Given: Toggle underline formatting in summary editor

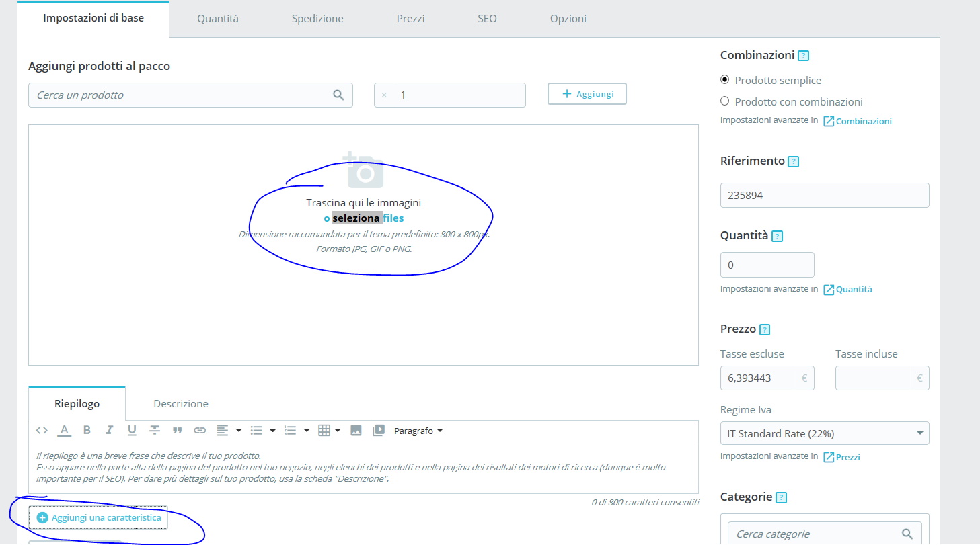Looking at the screenshot, I should click(x=132, y=431).
